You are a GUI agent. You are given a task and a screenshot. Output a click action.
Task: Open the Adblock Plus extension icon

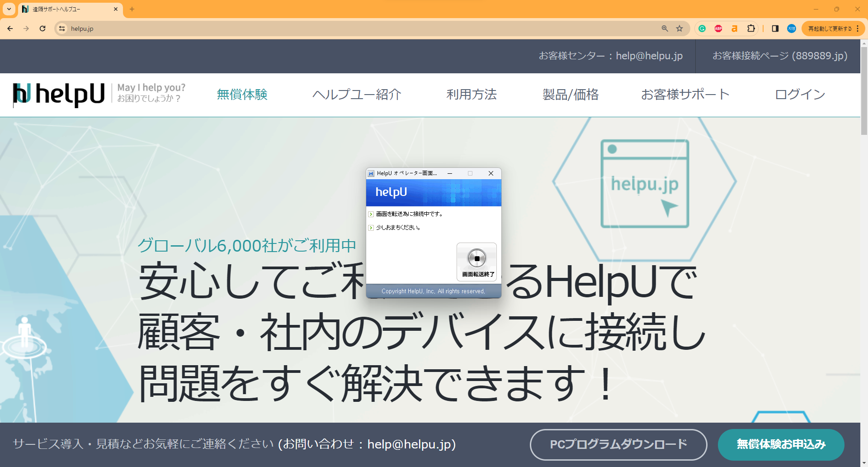tap(718, 29)
